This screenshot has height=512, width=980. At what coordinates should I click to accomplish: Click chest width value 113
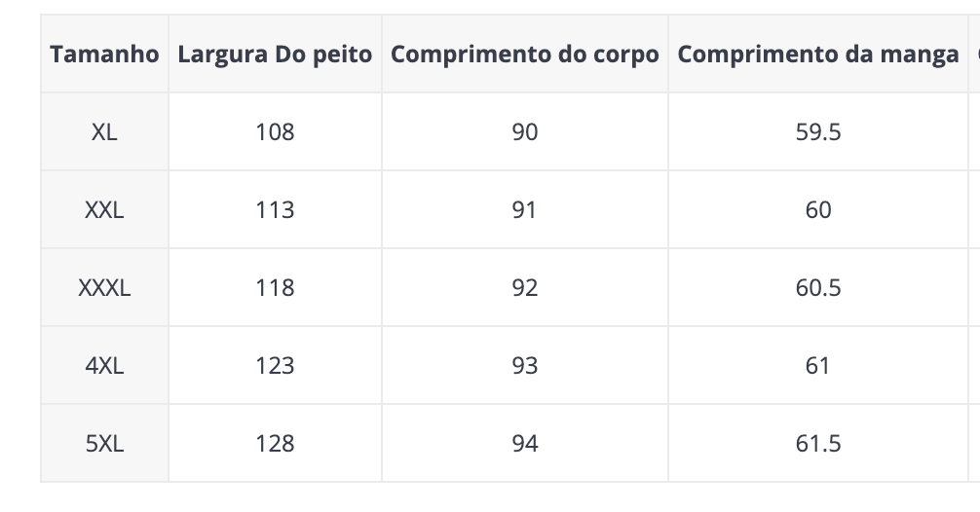click(275, 210)
